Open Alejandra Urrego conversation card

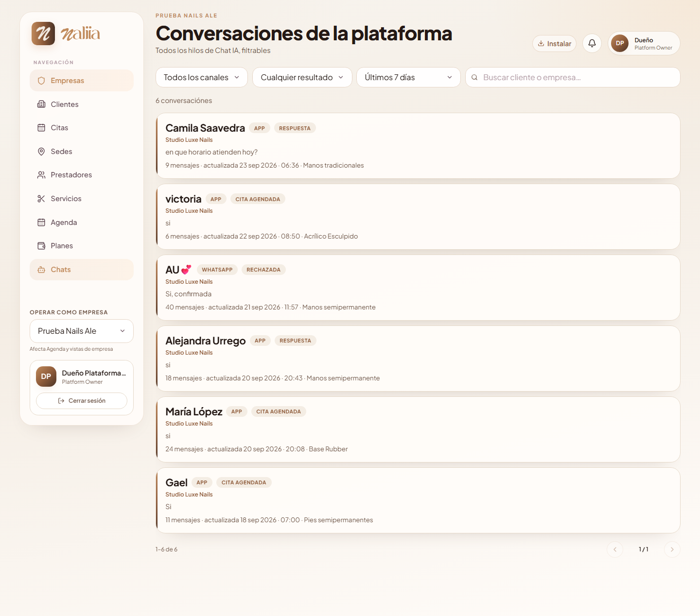[418, 359]
